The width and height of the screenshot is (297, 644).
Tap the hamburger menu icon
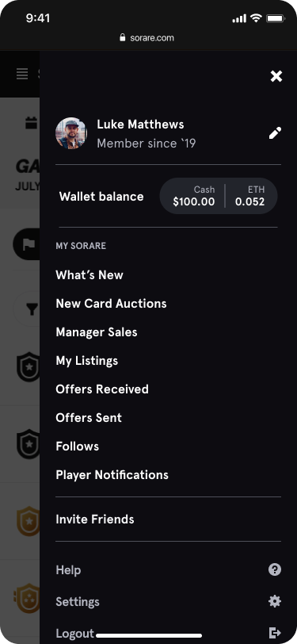(x=22, y=75)
